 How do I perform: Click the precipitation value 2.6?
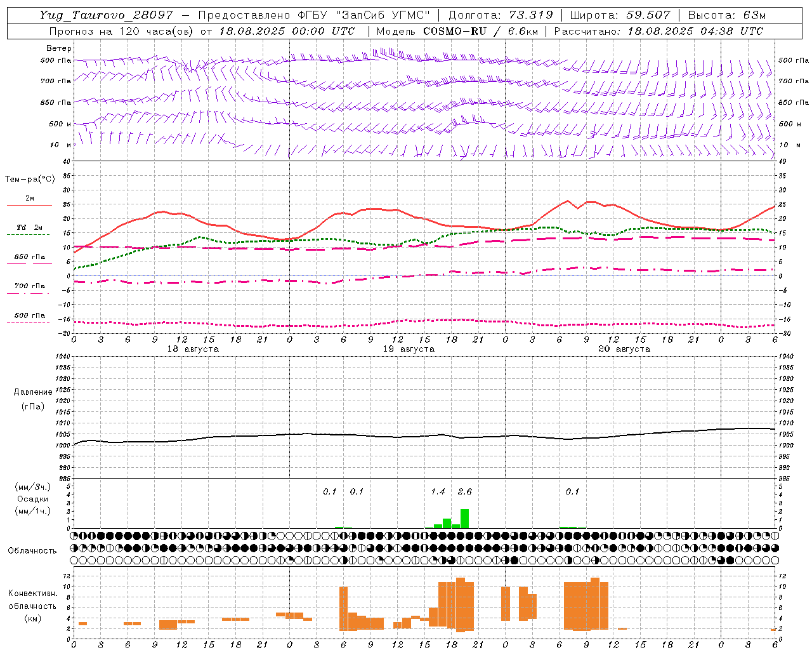[464, 491]
